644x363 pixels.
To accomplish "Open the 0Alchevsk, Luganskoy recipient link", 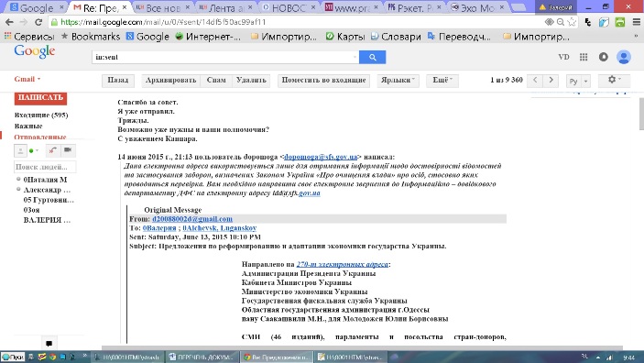I will (219, 228).
